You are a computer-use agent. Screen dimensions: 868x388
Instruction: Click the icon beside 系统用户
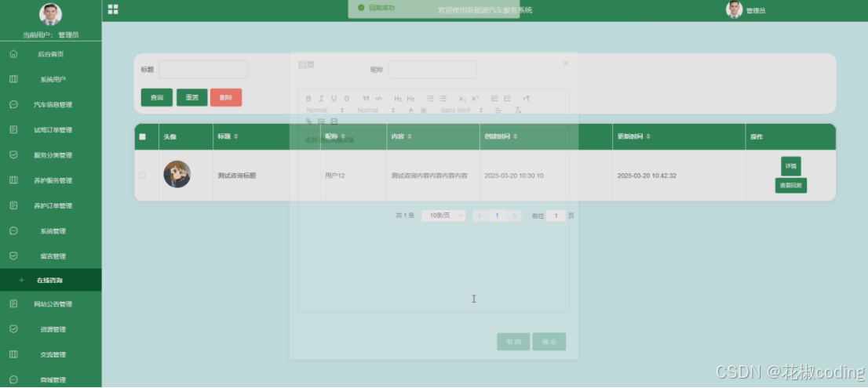tap(14, 79)
